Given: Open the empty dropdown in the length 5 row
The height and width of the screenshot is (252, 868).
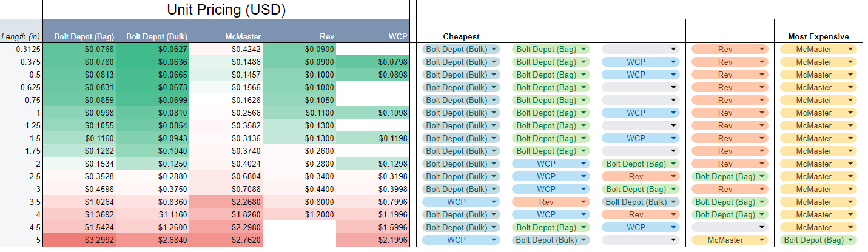Looking at the screenshot, I should click(x=640, y=240).
